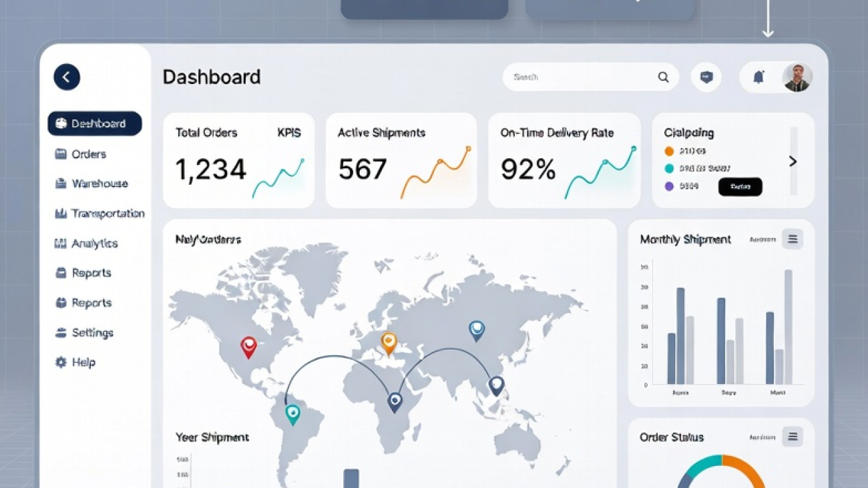
Task: Open Order Status hamburger menu
Action: (793, 437)
